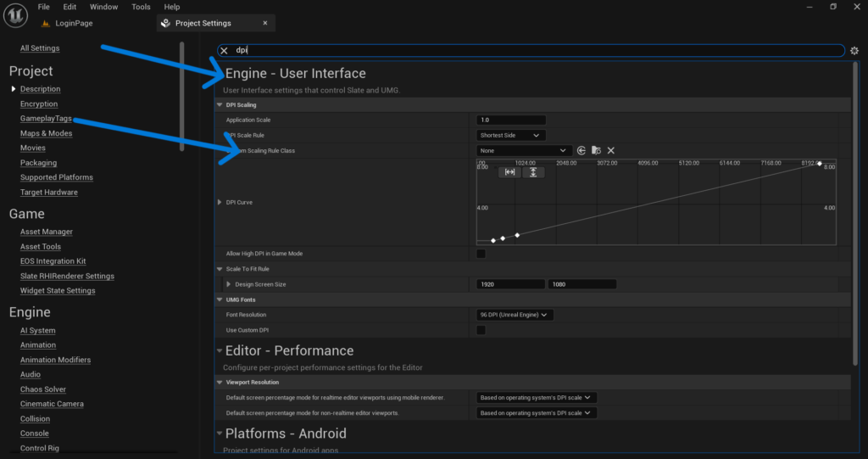The height and width of the screenshot is (459, 868).
Task: Expand the Design Screen Size property
Action: pos(229,284)
